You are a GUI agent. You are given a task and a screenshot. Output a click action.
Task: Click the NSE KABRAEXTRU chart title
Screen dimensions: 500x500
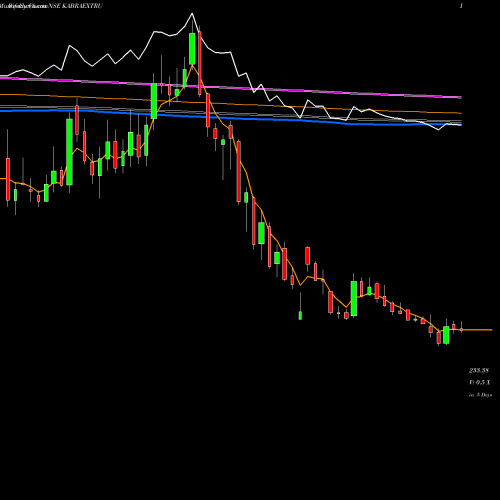[76, 6]
